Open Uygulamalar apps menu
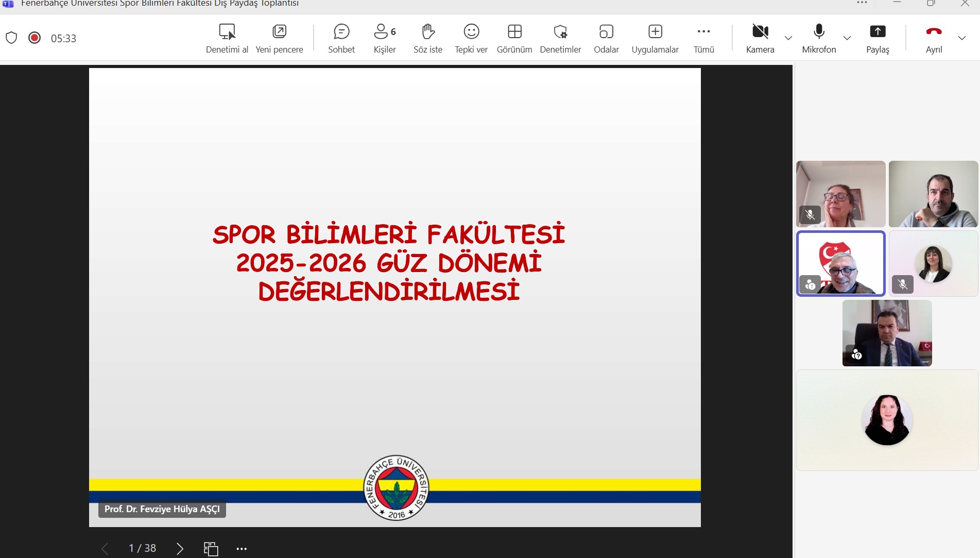Image resolution: width=980 pixels, height=558 pixels. [x=655, y=38]
